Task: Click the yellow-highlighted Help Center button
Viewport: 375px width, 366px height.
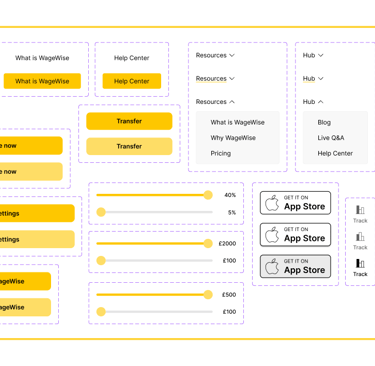Action: tap(132, 81)
